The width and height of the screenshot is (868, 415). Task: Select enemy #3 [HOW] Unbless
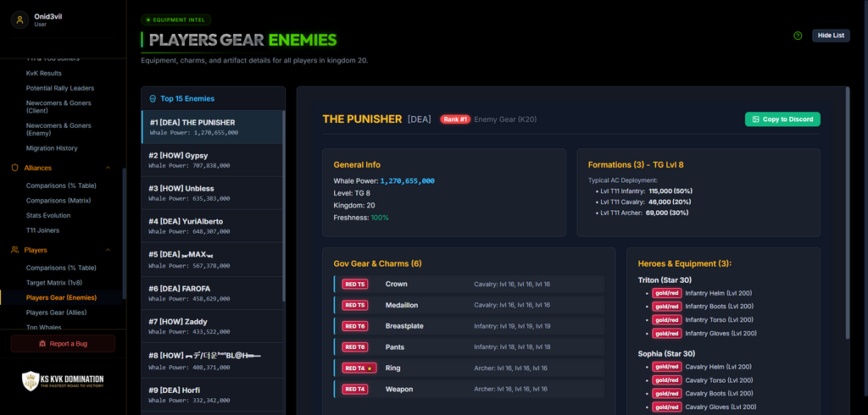[212, 193]
